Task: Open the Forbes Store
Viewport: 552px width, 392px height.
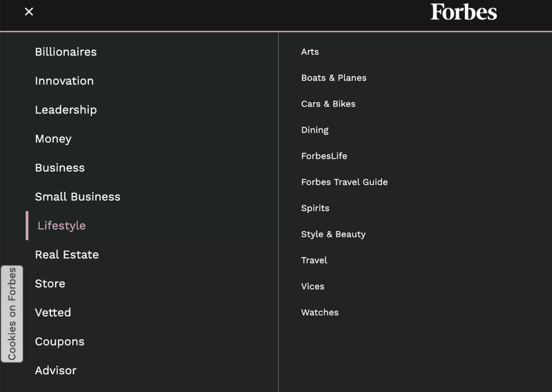Action: click(50, 283)
